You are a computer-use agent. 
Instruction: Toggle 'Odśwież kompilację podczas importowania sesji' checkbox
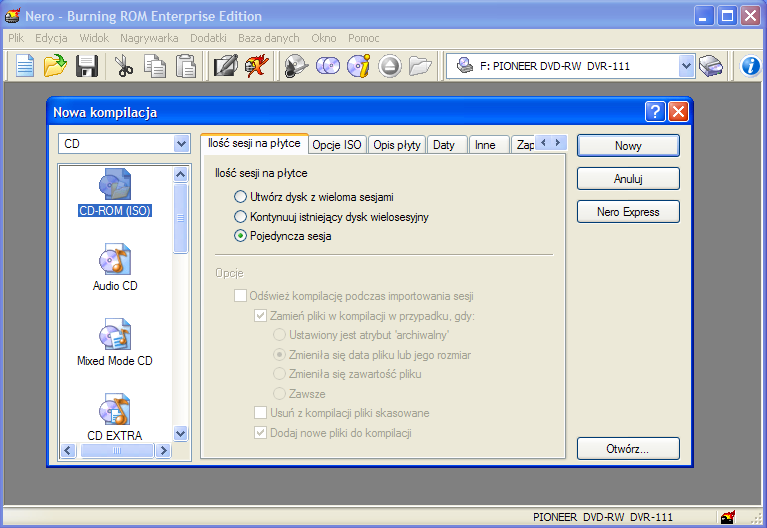[240, 296]
